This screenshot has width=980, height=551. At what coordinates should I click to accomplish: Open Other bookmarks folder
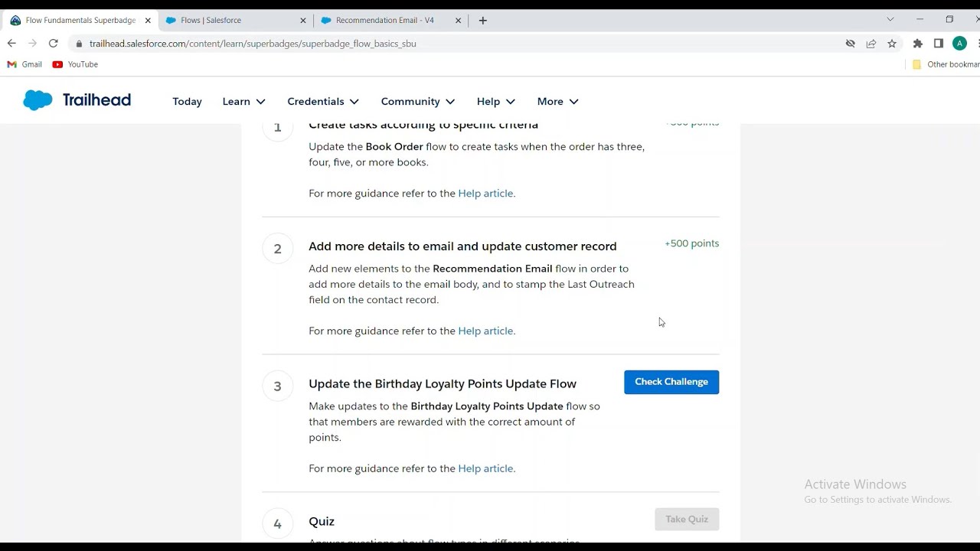coord(946,64)
